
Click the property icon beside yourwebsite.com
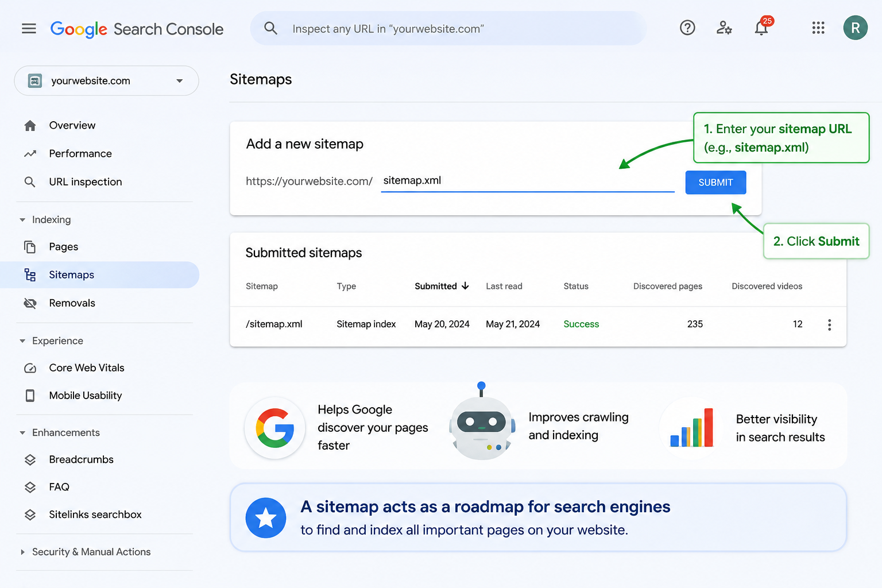[35, 81]
